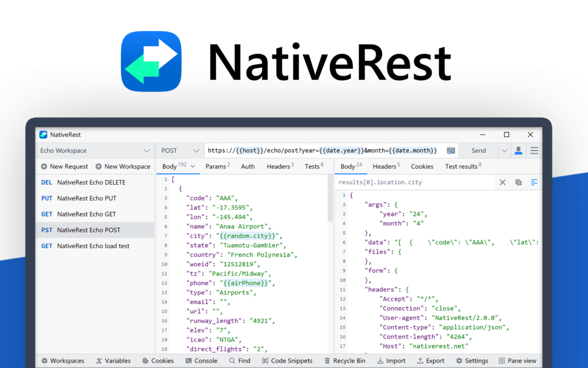This screenshot has width=588, height=368.
Task: Open the Console panel
Action: [201, 361]
